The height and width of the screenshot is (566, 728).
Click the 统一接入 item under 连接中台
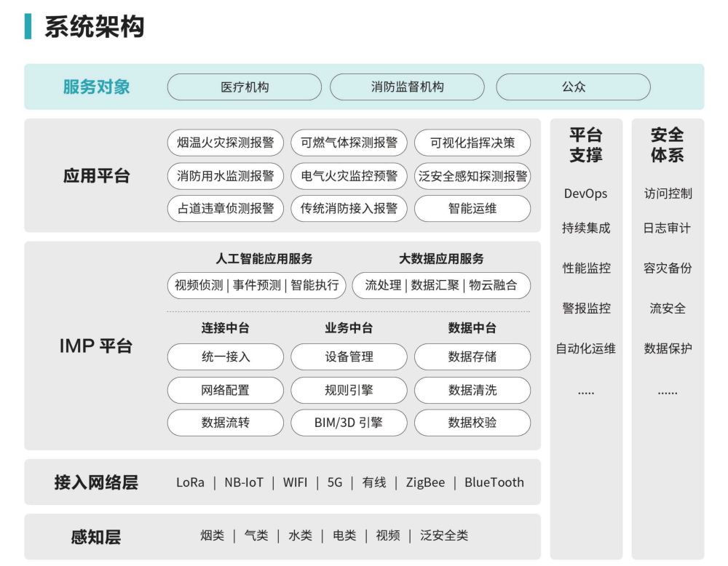tap(225, 356)
